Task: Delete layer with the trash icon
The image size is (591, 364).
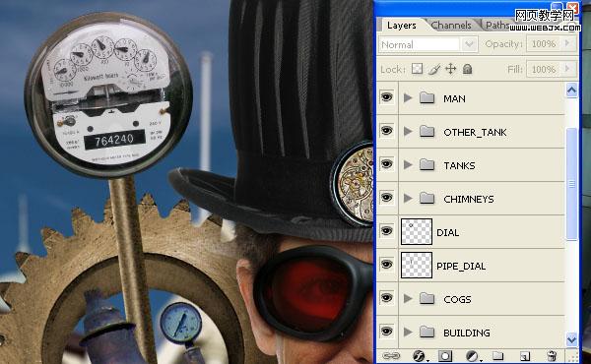Action: tap(552, 356)
